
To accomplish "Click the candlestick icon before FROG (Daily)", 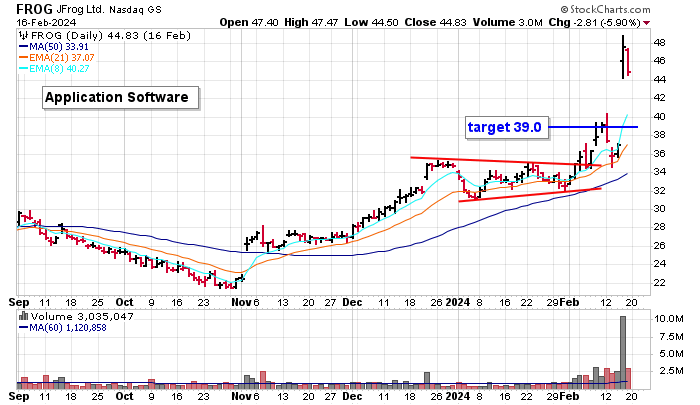I will click(24, 36).
